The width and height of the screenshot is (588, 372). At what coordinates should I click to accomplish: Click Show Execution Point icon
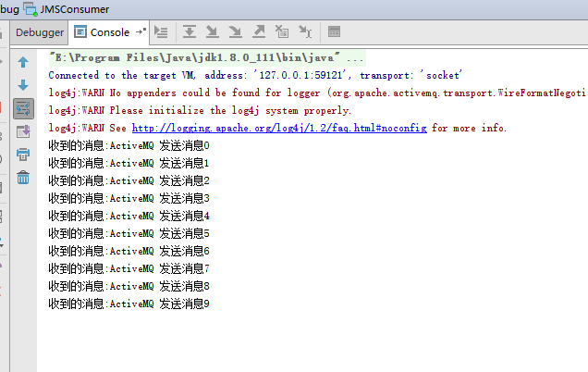(161, 32)
